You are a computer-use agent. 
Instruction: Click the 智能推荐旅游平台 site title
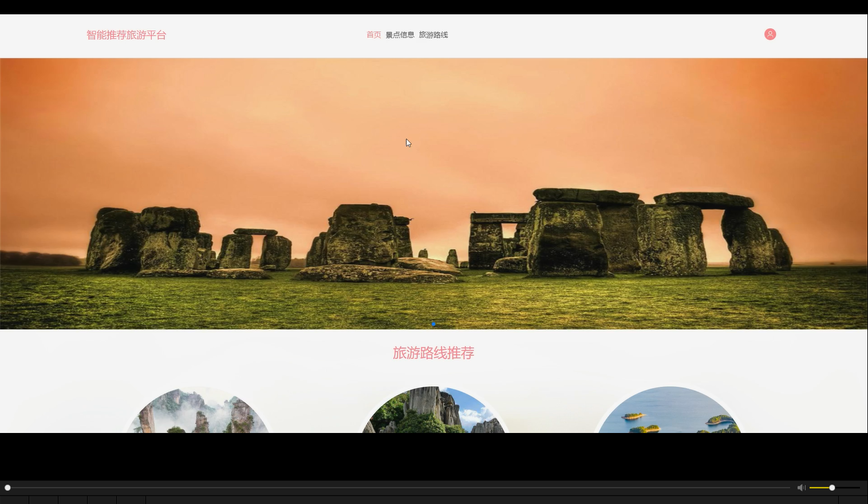(x=127, y=35)
